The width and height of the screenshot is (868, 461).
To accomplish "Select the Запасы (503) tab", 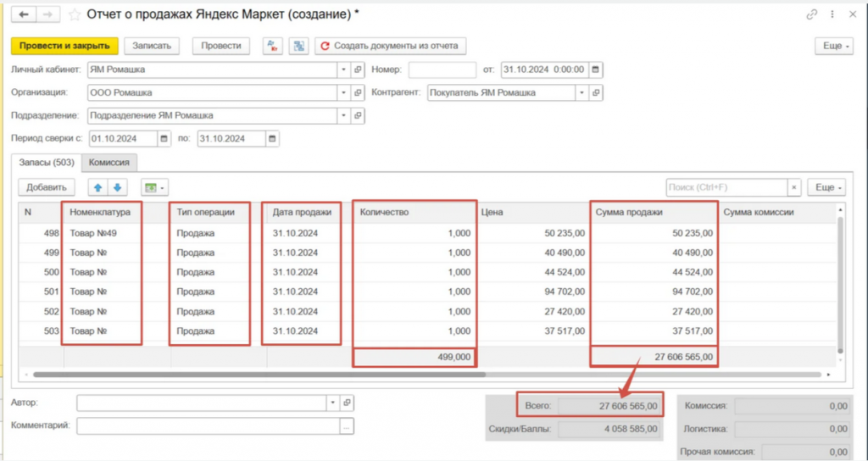I will tap(47, 162).
